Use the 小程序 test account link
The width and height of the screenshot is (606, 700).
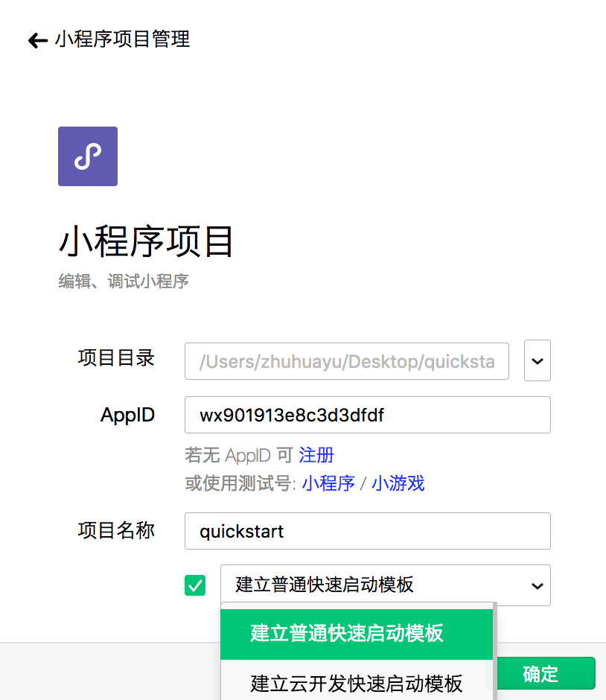(x=328, y=483)
